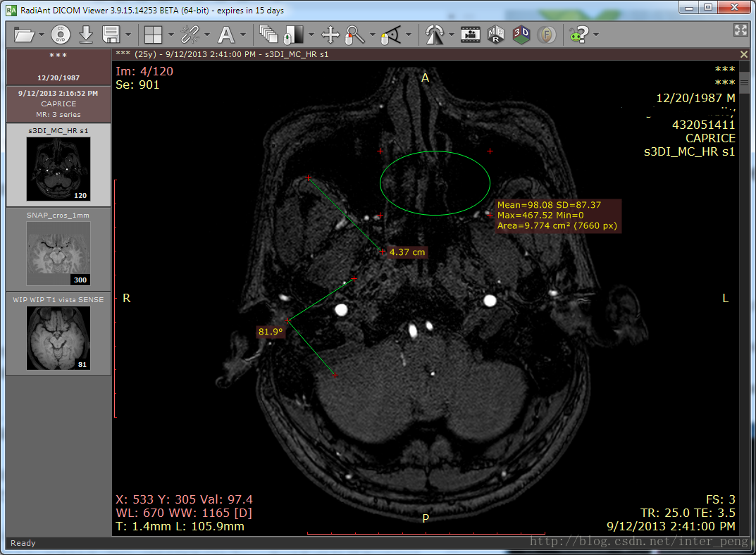Select the angle measurement tool icon
Viewport: 756px width, 555px height.
pos(391,35)
